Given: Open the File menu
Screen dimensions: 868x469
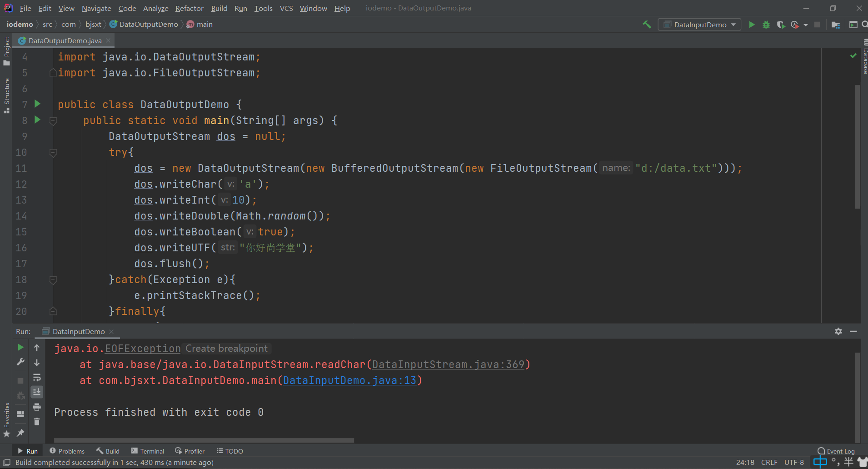Looking at the screenshot, I should coord(25,8).
